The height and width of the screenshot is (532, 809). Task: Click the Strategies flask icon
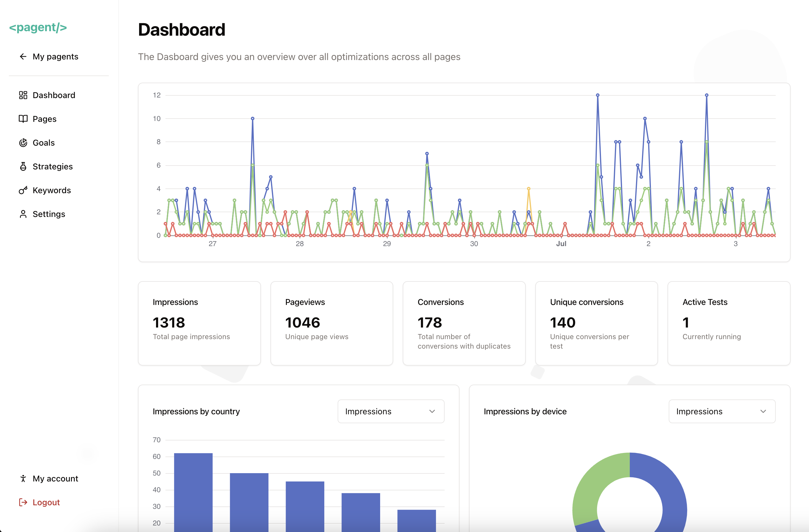(x=23, y=166)
